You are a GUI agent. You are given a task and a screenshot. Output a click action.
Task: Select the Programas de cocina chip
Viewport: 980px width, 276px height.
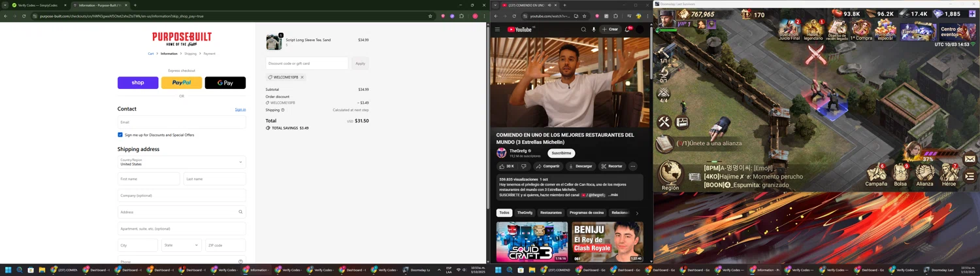coord(587,213)
